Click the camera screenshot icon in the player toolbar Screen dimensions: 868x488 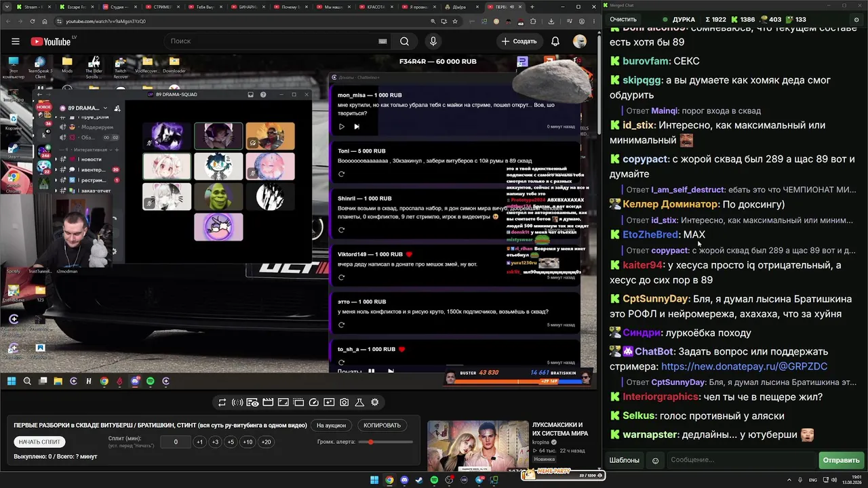[344, 403]
